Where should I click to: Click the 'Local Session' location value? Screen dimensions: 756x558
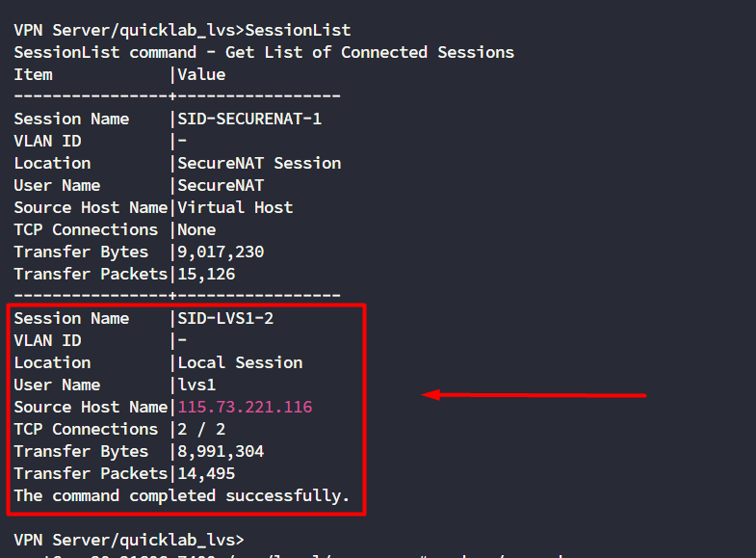[x=240, y=362]
